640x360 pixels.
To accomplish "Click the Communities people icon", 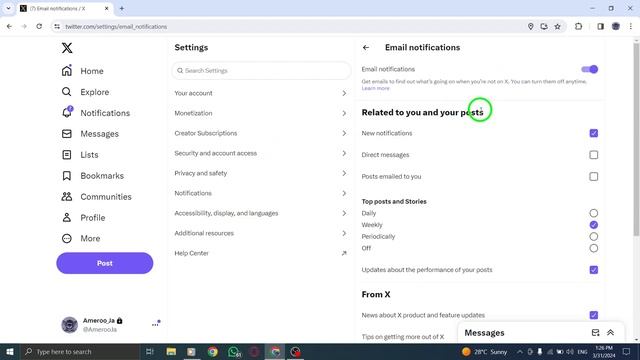I will pos(67,197).
